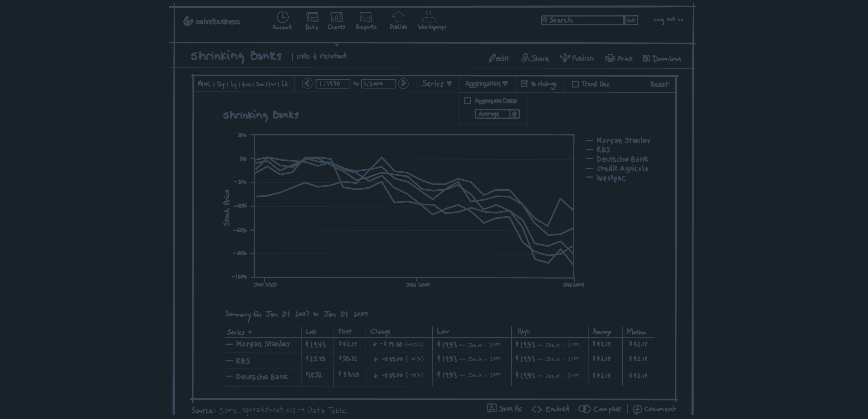Open the info & related tab
Viewport: 868px width, 419px height.
[x=321, y=56]
